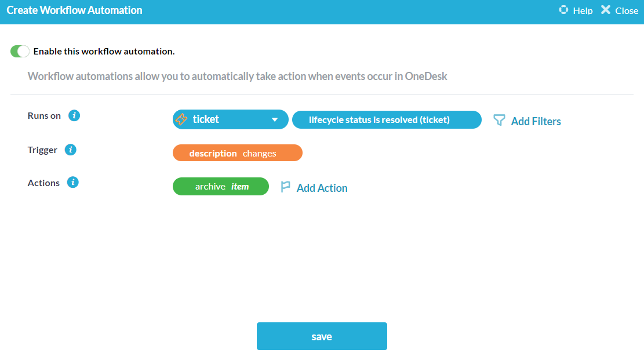Click the info icon beside Runs on

tap(74, 115)
